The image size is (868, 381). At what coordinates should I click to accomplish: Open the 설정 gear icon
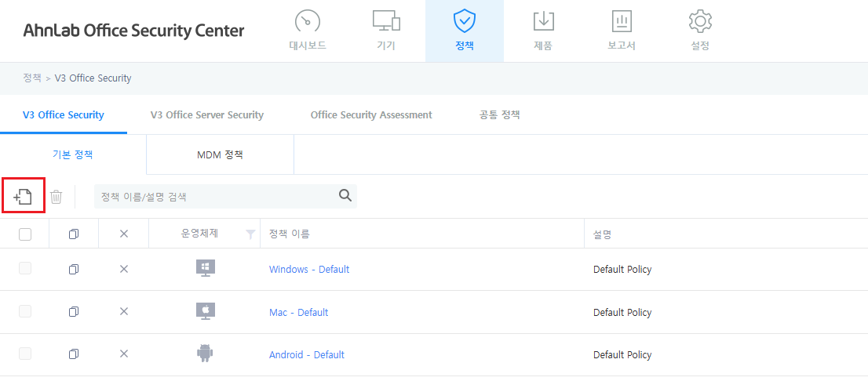point(700,21)
